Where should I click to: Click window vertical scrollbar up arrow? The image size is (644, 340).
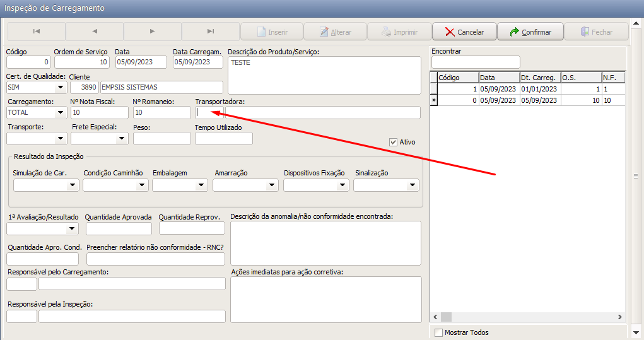click(636, 23)
